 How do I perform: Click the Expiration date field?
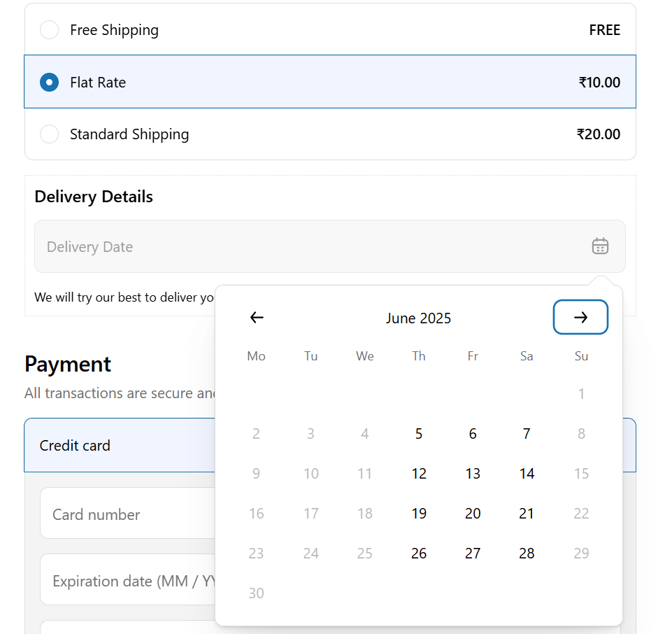pyautogui.click(x=128, y=579)
